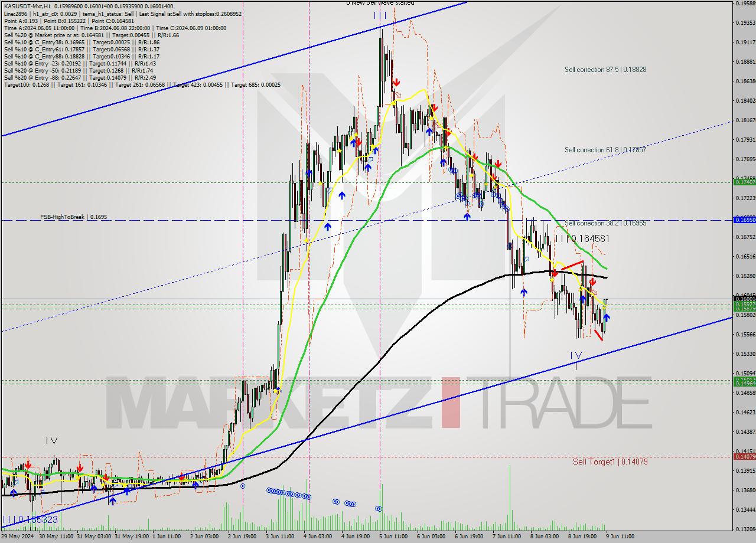Select the 'Sell %10 @ Entry -23' line

point(80,64)
